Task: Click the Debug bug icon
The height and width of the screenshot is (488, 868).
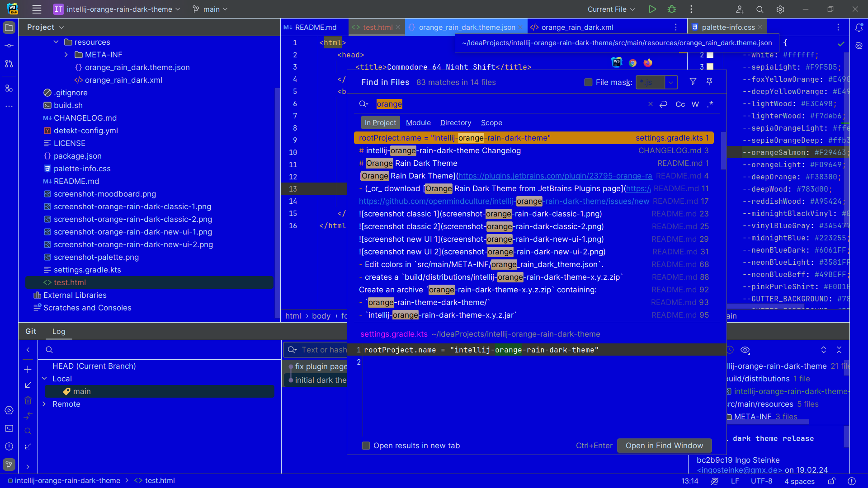Action: tap(672, 9)
